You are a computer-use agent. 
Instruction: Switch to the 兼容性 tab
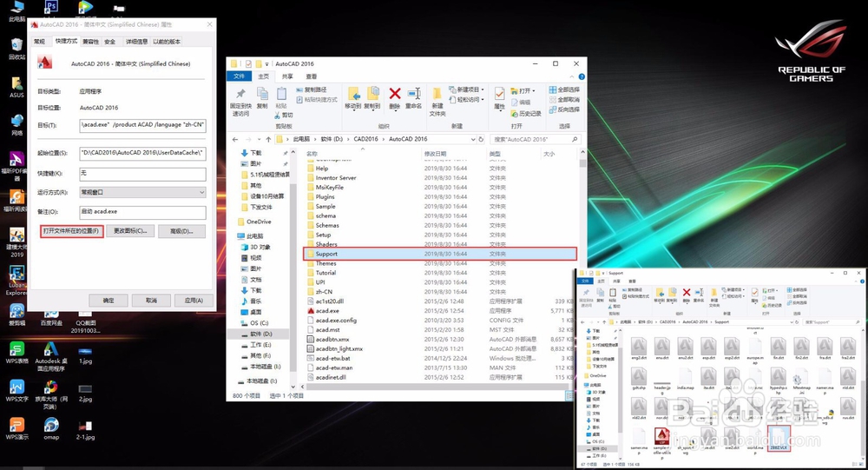click(x=90, y=42)
